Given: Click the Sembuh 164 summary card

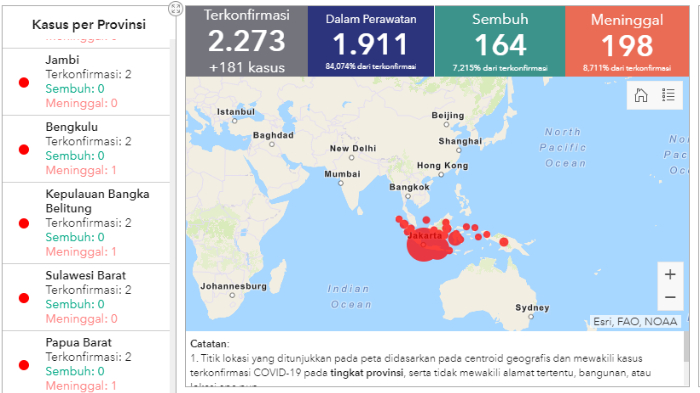Looking at the screenshot, I should (x=500, y=41).
